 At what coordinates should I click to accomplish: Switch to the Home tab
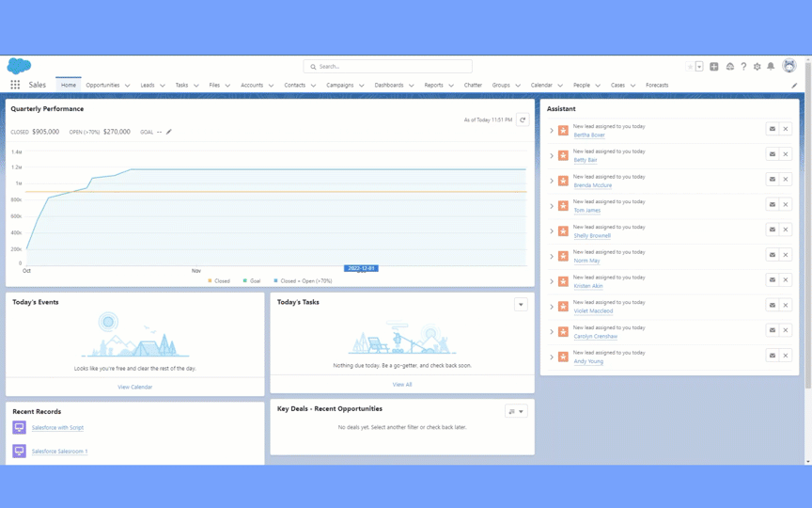[x=69, y=85]
